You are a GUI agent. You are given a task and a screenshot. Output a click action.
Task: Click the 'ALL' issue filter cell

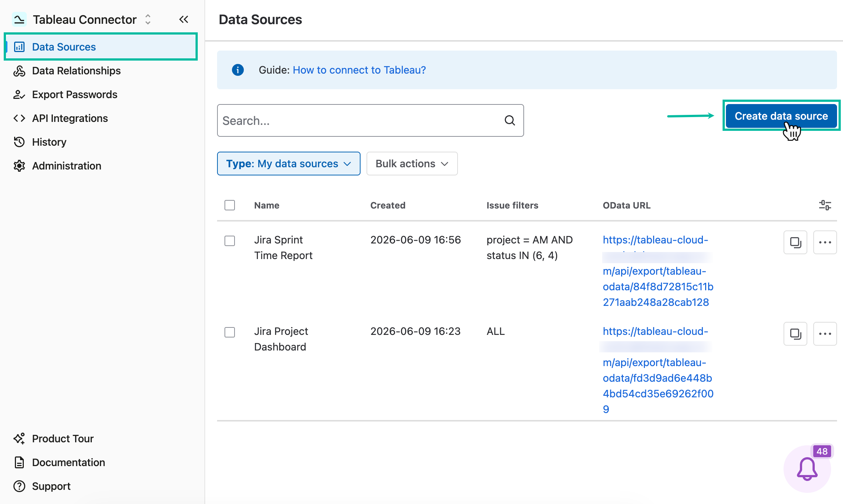[x=496, y=332]
